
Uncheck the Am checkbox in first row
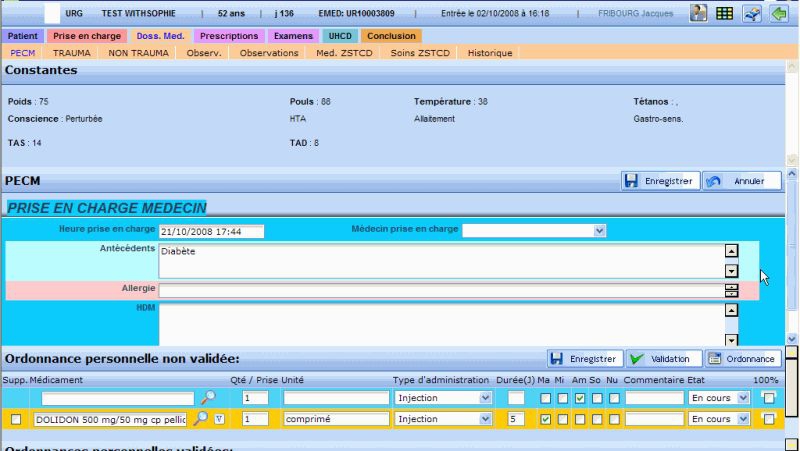pos(579,398)
